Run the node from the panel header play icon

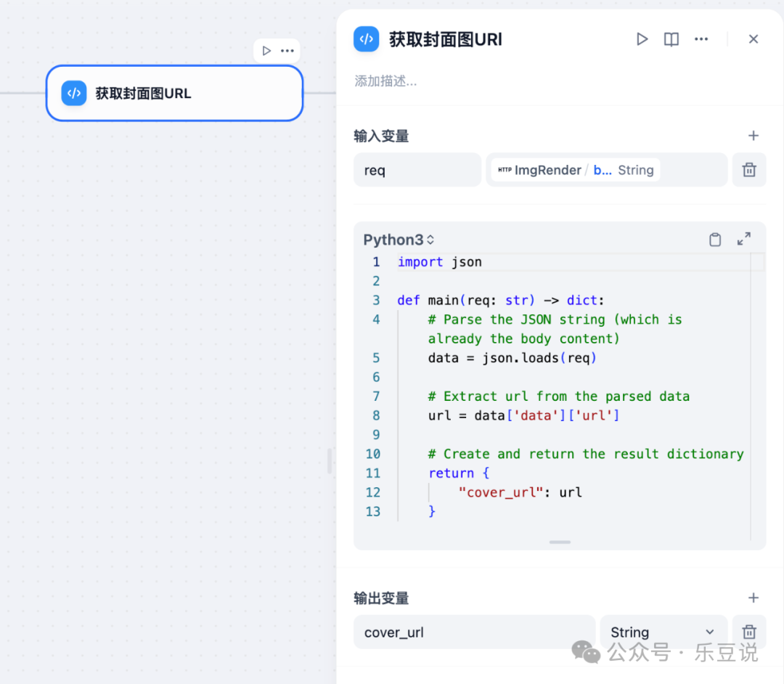[x=642, y=39]
